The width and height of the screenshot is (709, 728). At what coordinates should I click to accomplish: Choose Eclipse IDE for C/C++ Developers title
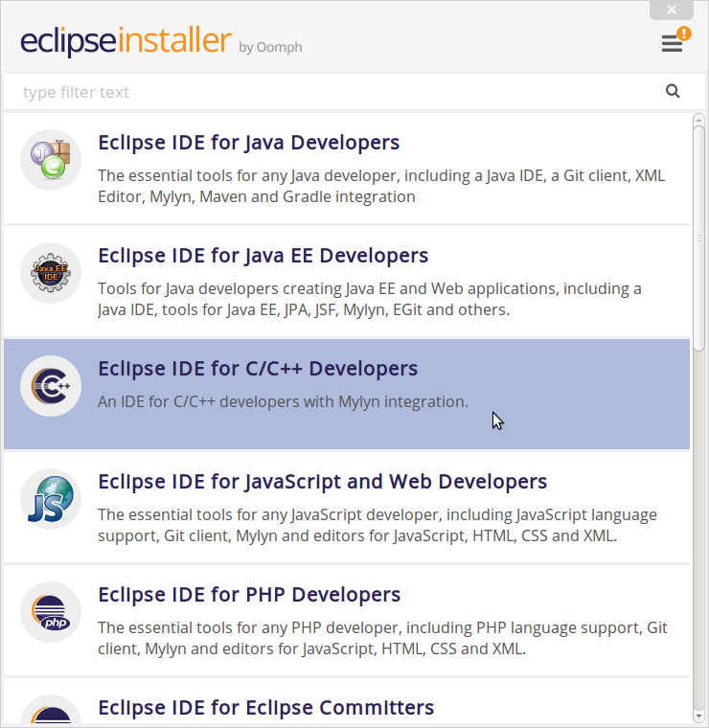click(258, 369)
